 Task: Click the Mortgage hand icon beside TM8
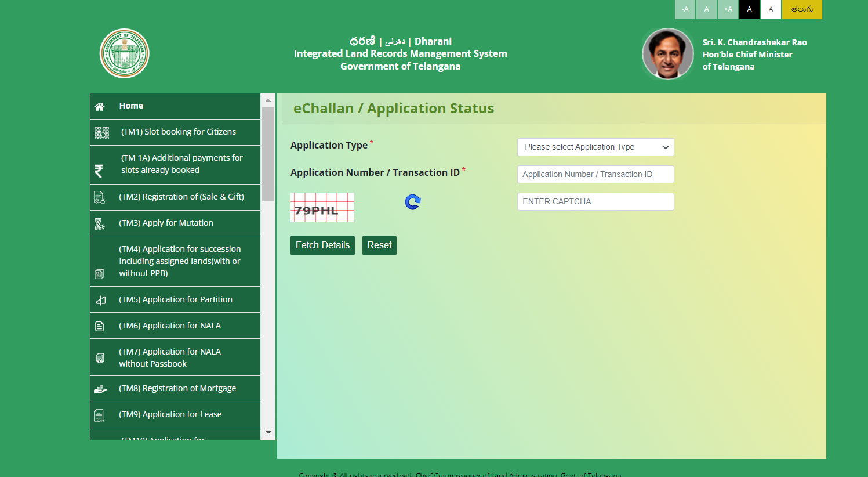click(x=100, y=389)
